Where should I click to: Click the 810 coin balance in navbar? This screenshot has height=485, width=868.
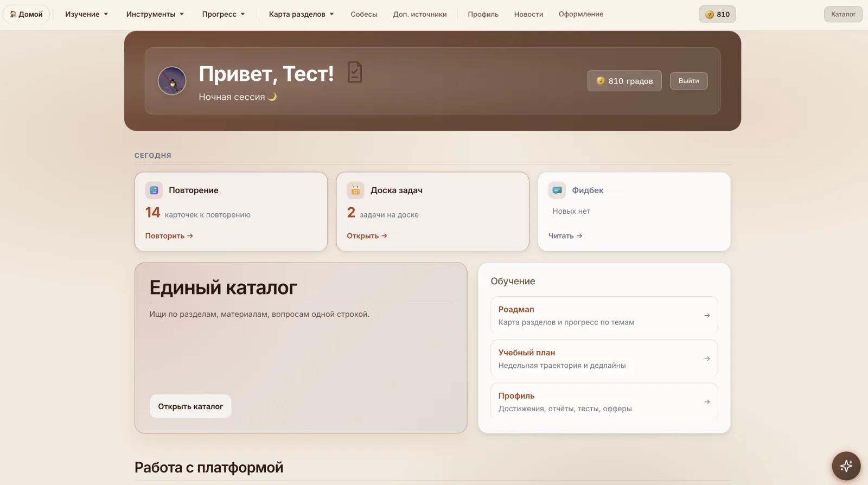(717, 14)
